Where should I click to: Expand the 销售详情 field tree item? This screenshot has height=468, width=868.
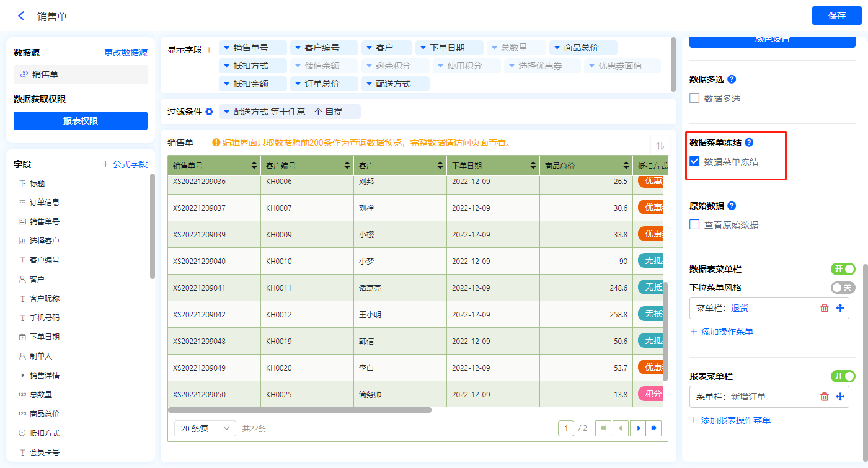point(23,376)
